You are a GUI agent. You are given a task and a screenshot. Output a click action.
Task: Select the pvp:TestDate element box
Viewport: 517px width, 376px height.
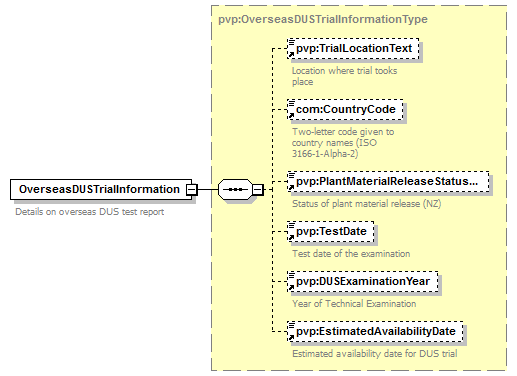click(331, 232)
